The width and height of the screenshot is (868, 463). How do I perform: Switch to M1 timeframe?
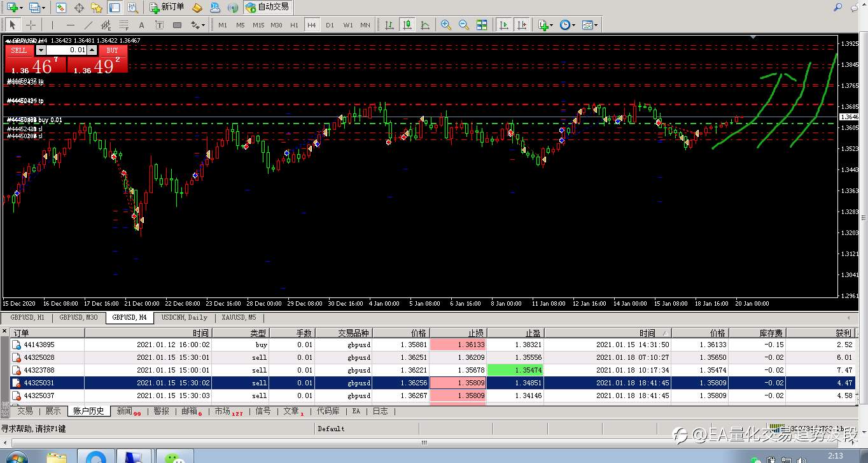click(x=222, y=25)
